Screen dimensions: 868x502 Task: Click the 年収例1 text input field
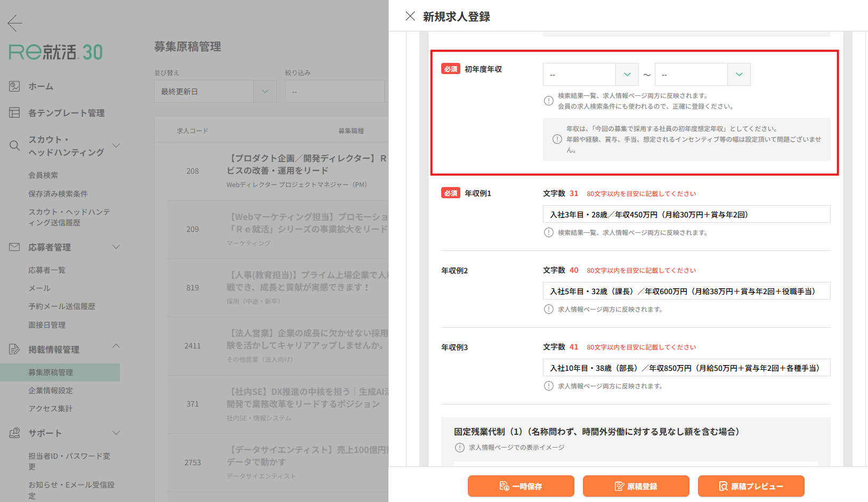pos(687,214)
